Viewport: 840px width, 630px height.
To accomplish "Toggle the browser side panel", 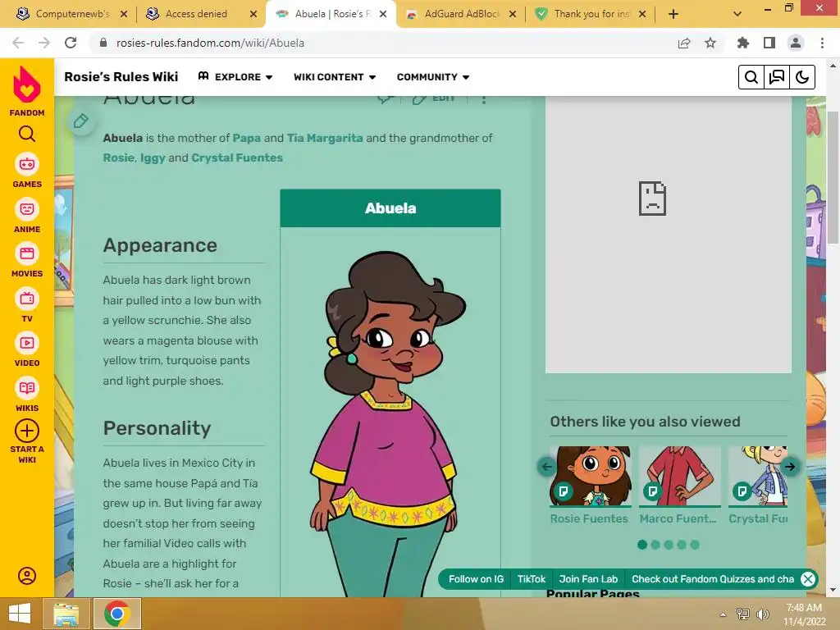I will pos(769,43).
